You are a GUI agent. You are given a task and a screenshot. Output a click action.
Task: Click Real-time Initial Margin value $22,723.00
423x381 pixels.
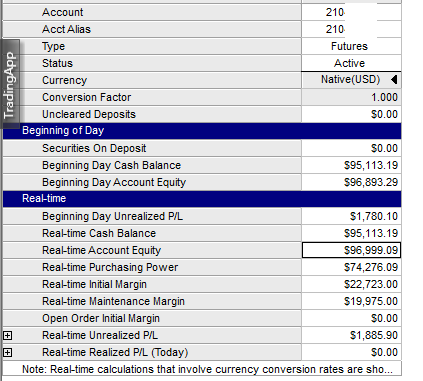tap(351, 284)
